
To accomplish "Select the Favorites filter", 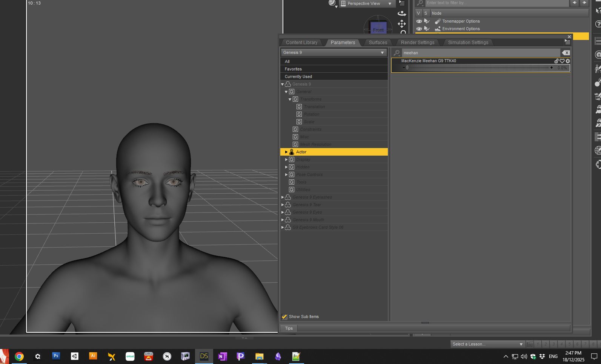I will (x=293, y=69).
